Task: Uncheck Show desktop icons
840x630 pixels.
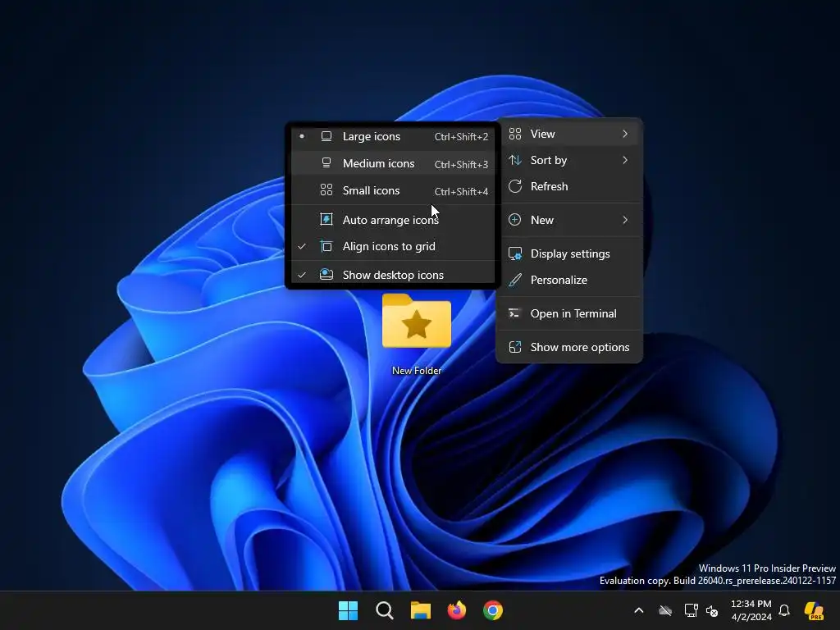Action: tap(392, 275)
